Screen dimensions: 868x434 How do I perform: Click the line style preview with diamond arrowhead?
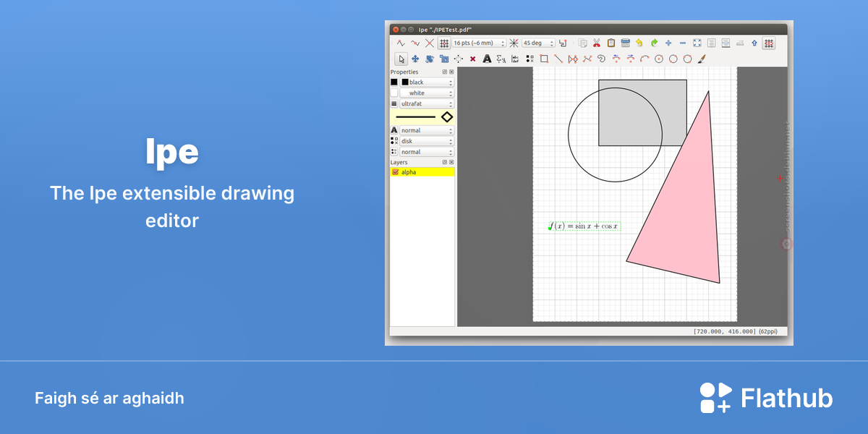[423, 117]
